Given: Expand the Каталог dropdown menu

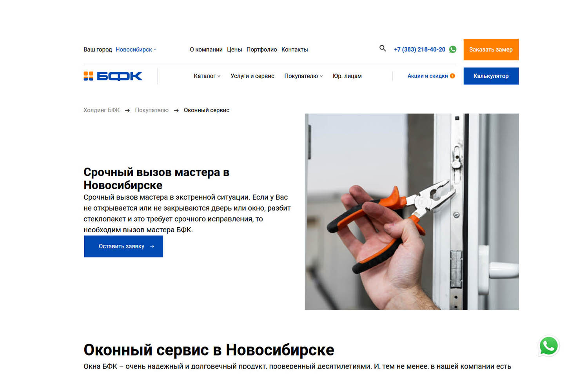Looking at the screenshot, I should pos(207,76).
